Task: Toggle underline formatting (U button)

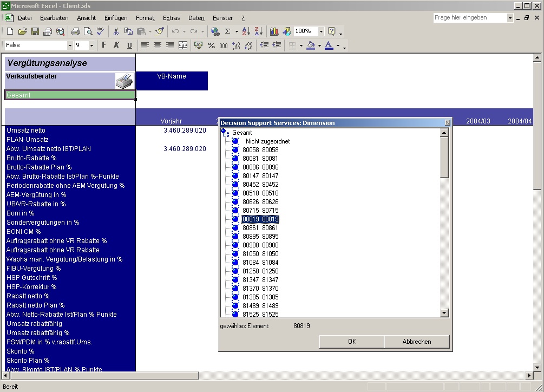Action: [129, 45]
